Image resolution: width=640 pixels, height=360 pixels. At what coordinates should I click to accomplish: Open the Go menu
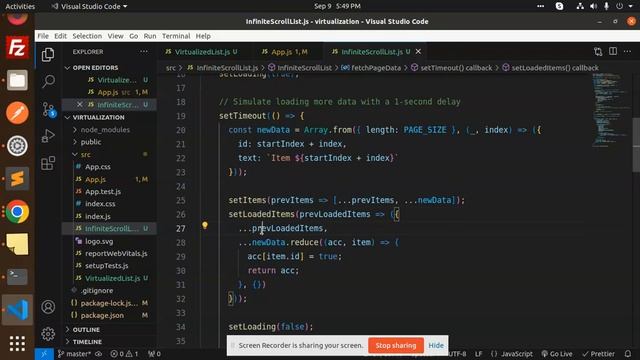(x=133, y=36)
